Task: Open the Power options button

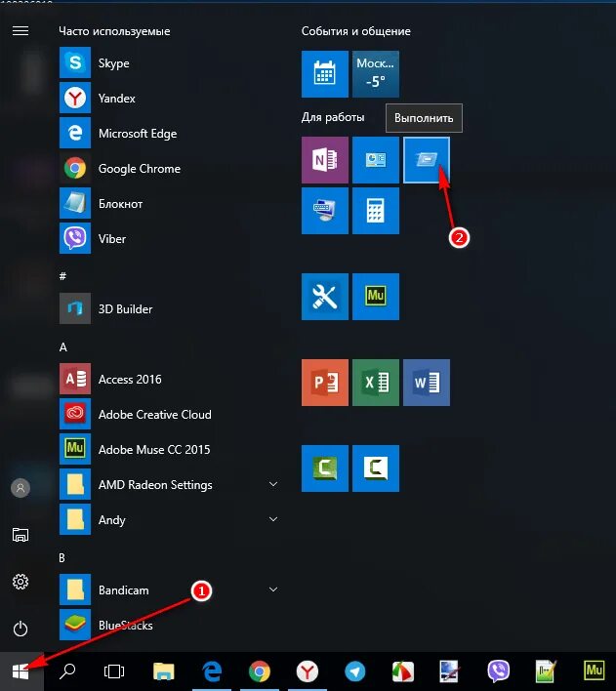Action: (21, 629)
